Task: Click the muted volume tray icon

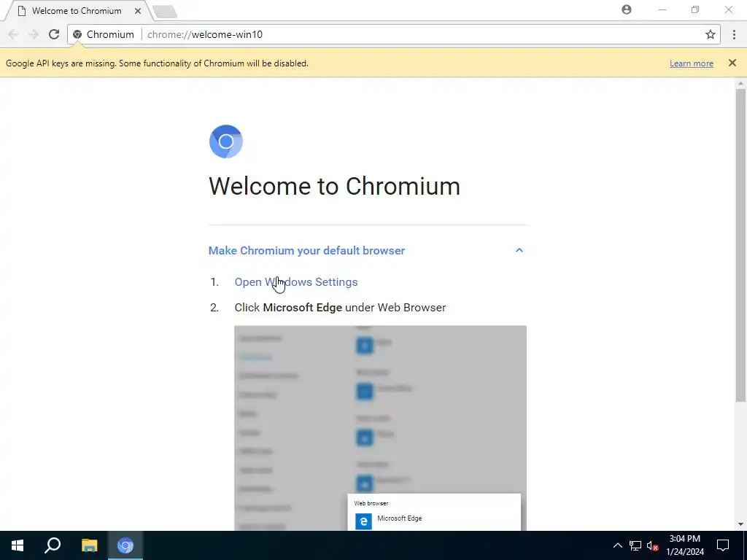Action: point(652,545)
